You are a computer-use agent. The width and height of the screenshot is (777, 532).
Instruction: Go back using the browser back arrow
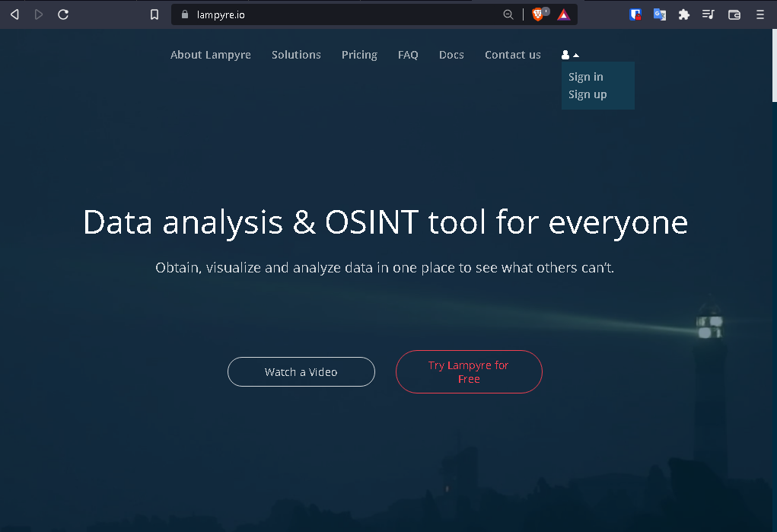(15, 14)
